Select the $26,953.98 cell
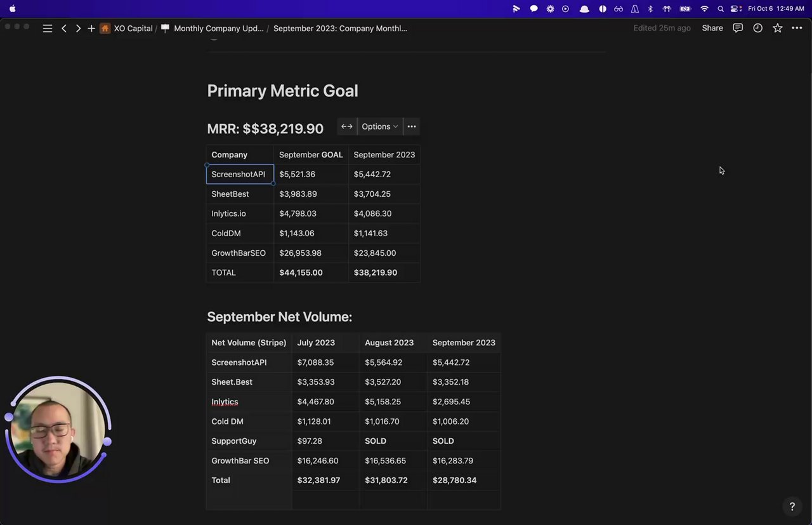This screenshot has height=525, width=812. [x=311, y=253]
